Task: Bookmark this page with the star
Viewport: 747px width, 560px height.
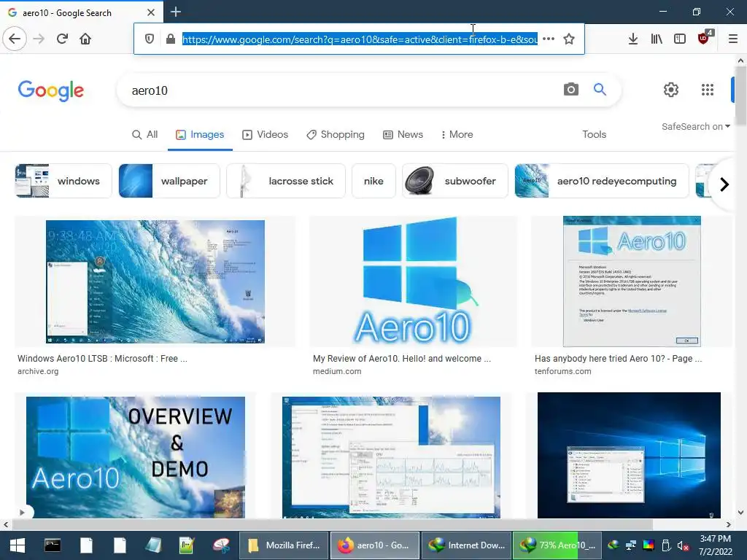Action: [569, 39]
